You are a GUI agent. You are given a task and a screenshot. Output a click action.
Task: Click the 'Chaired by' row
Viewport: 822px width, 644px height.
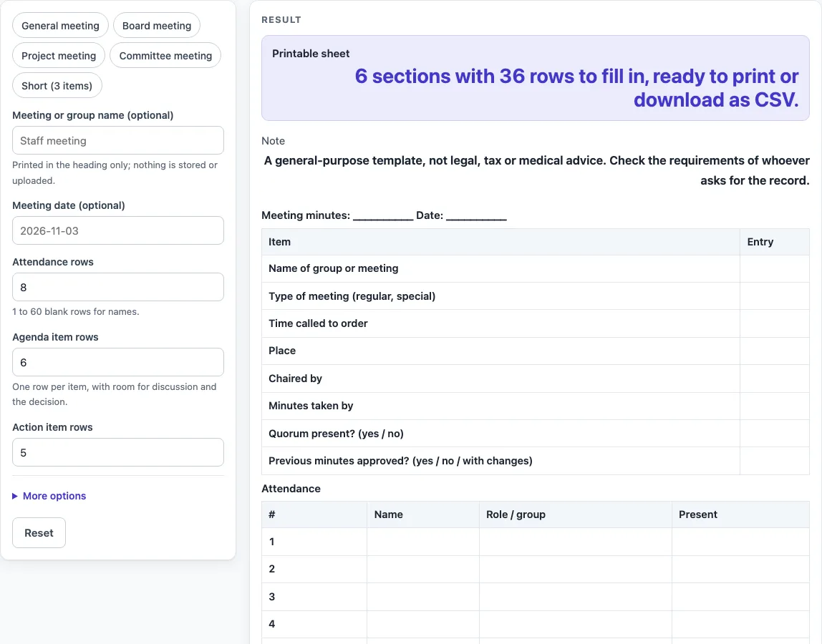(x=536, y=379)
